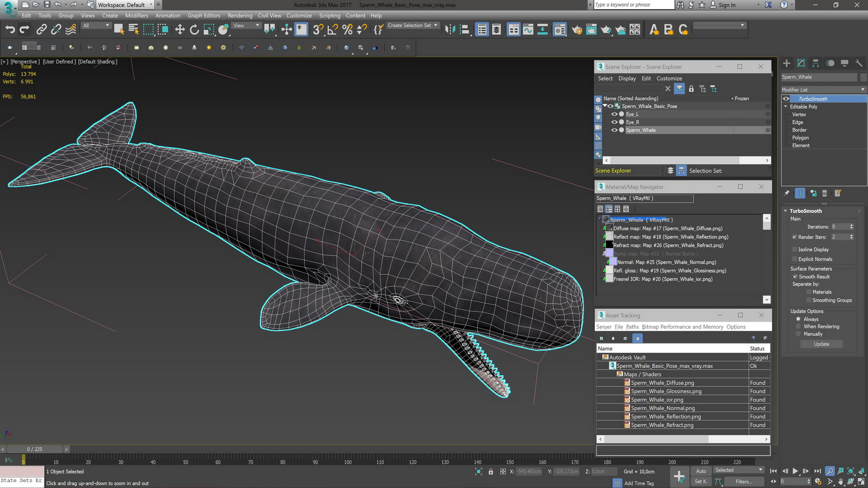Toggle Render Iters checkbox

794,237
